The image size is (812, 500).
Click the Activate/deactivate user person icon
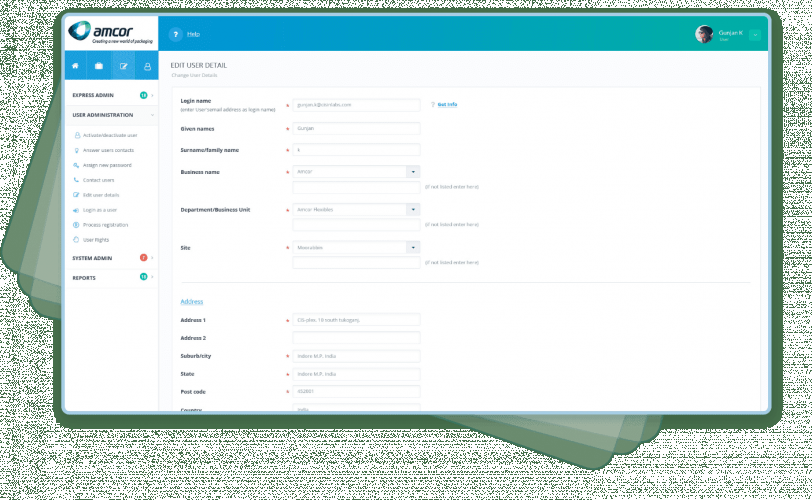(x=77, y=135)
